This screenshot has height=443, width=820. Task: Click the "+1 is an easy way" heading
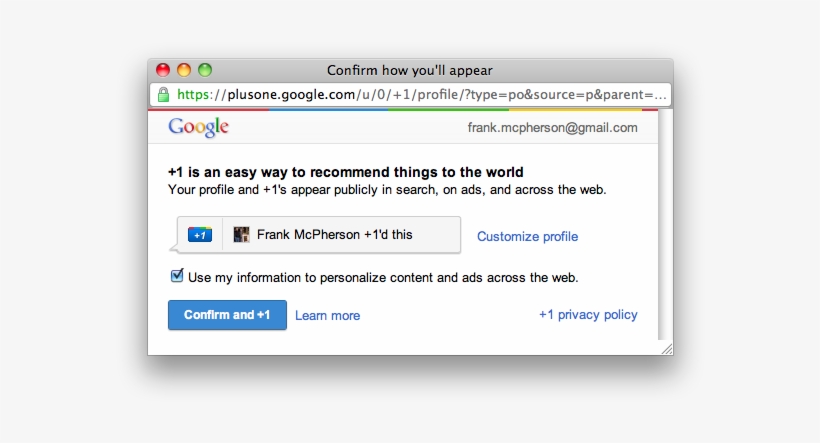(x=346, y=172)
